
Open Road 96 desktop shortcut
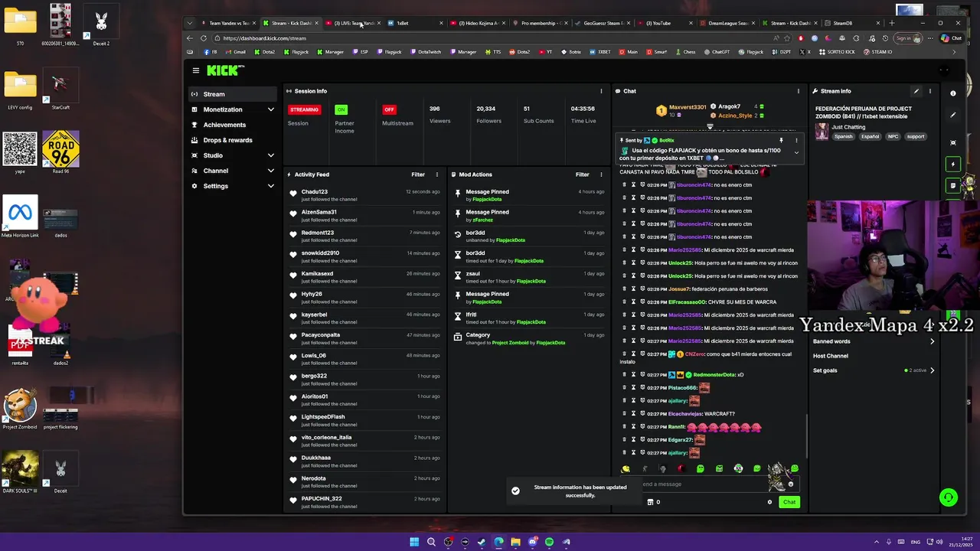(60, 152)
